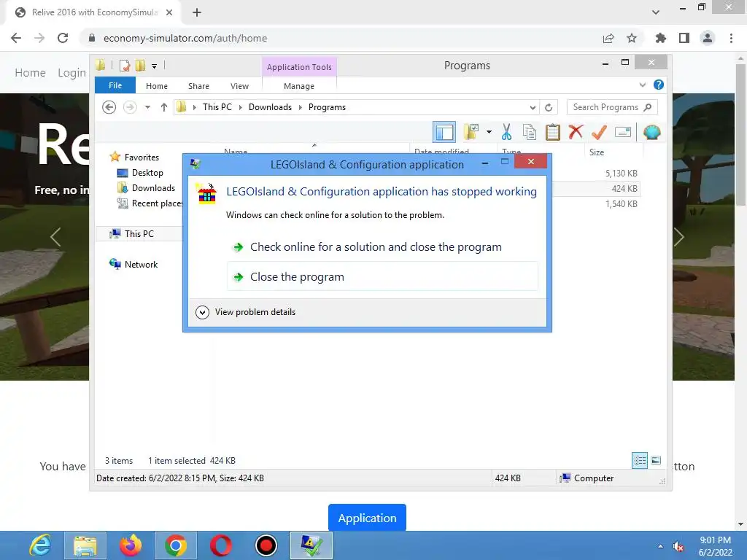
Task: Open the View ribbon tab
Action: pos(239,86)
